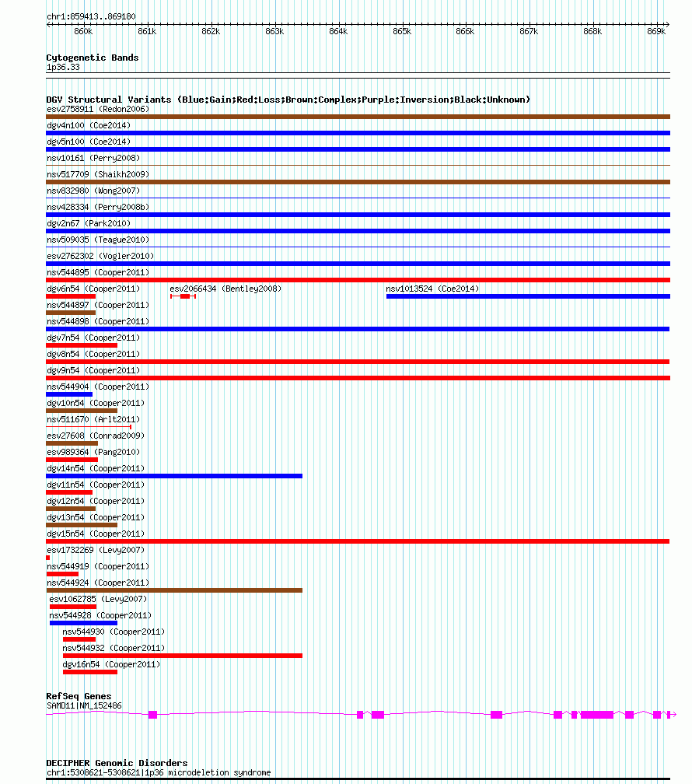
Task: Open the nsv1013524 (Coe2014) label
Action: [x=432, y=289]
